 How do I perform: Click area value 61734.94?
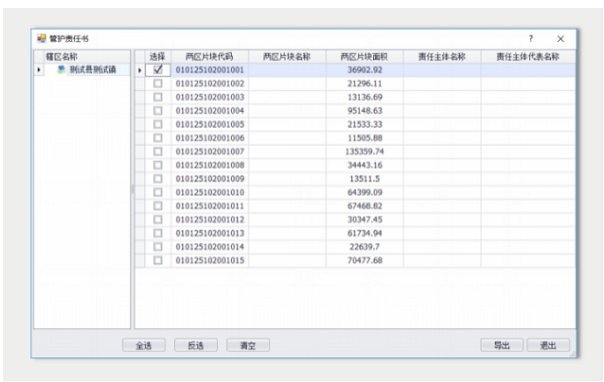click(x=365, y=233)
